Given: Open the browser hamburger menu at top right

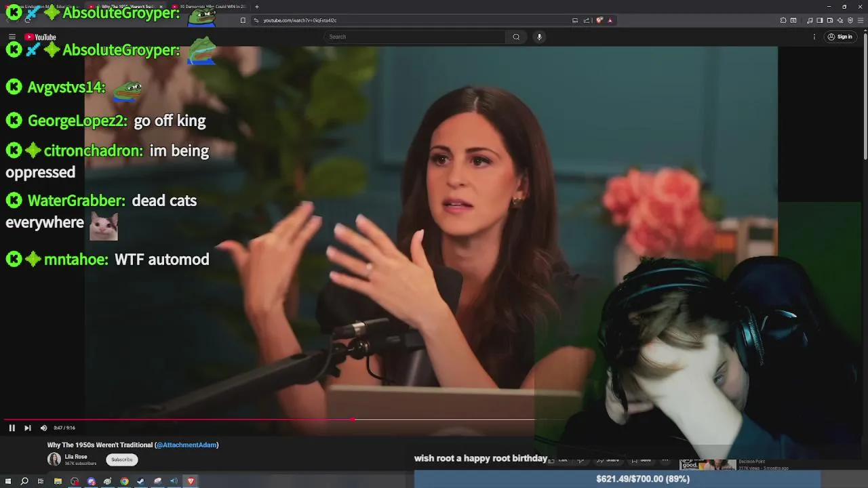Looking at the screenshot, I should pos(861,20).
